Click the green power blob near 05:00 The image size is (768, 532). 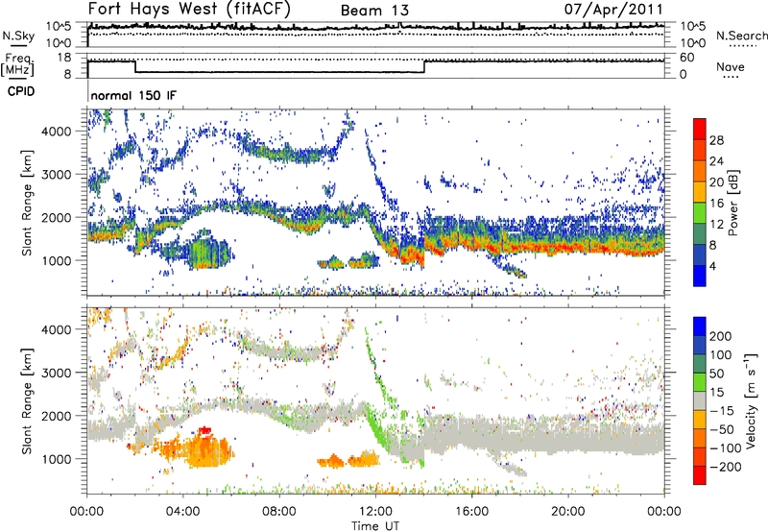(x=208, y=253)
